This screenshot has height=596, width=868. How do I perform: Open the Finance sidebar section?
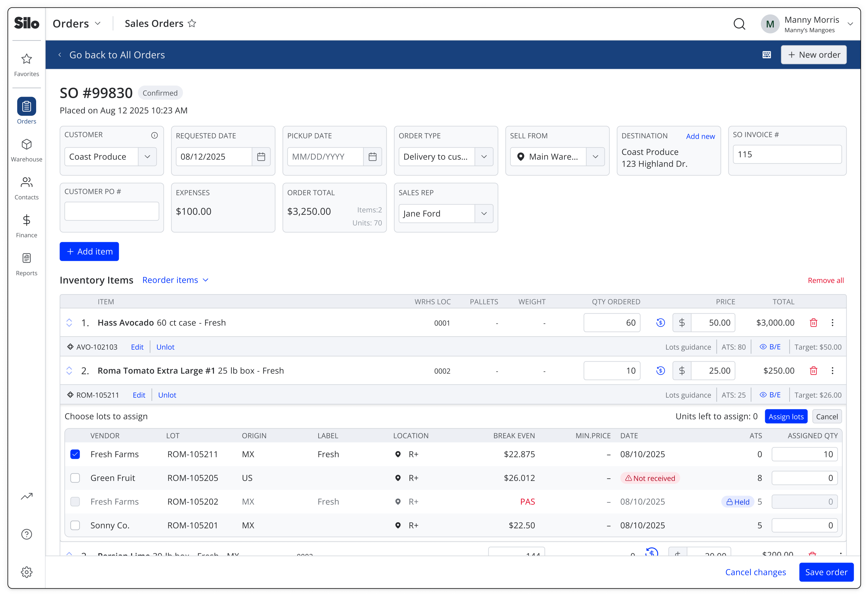(26, 226)
